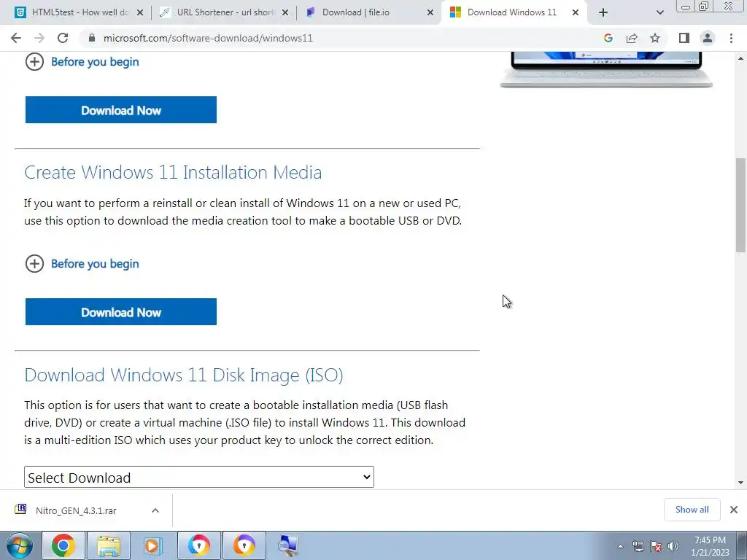This screenshot has height=560, width=747.
Task: Open the network tray icon
Action: pos(638,547)
